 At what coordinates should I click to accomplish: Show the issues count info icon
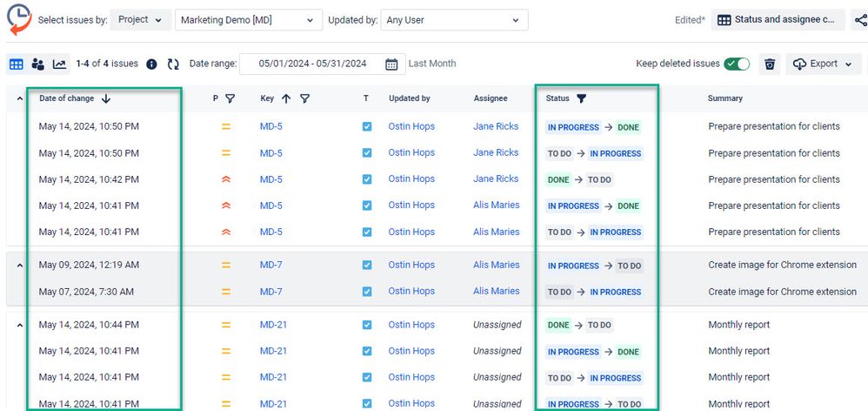point(151,64)
